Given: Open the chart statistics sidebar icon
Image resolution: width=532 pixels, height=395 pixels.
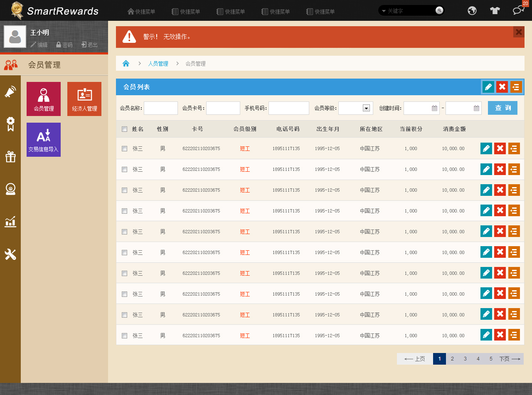Looking at the screenshot, I should click(x=10, y=222).
